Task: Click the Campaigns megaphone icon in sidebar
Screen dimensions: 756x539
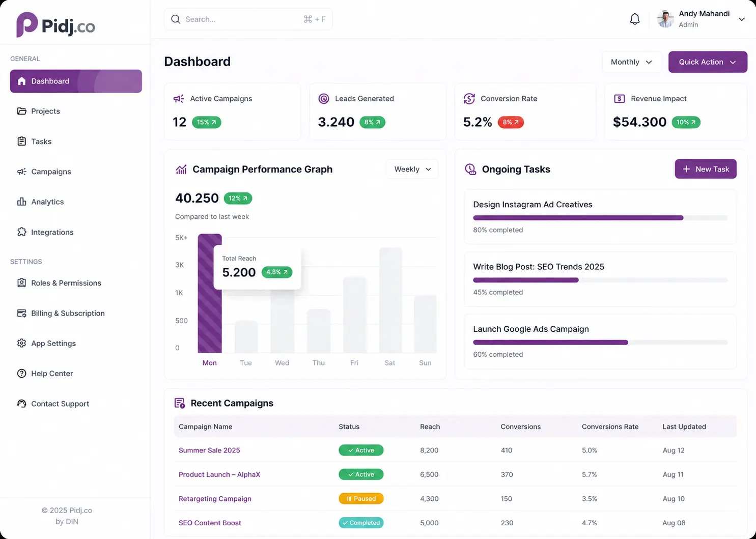Action: [x=21, y=172]
